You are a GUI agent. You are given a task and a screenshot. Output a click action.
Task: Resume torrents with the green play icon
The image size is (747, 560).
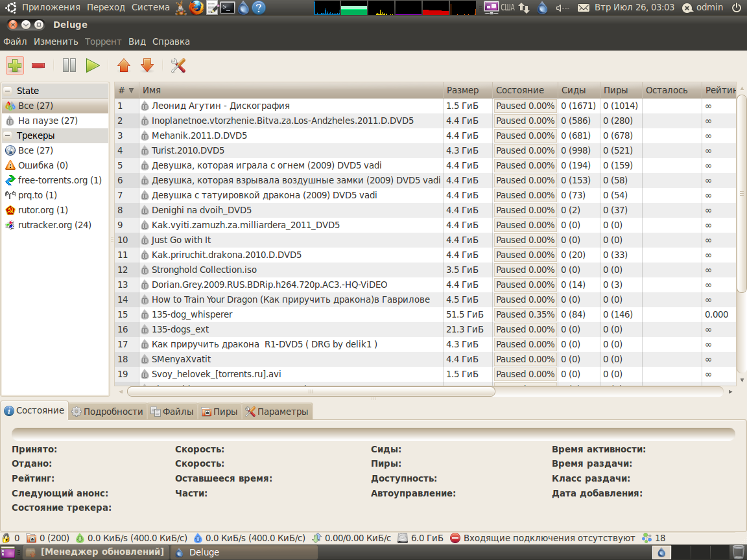(93, 65)
